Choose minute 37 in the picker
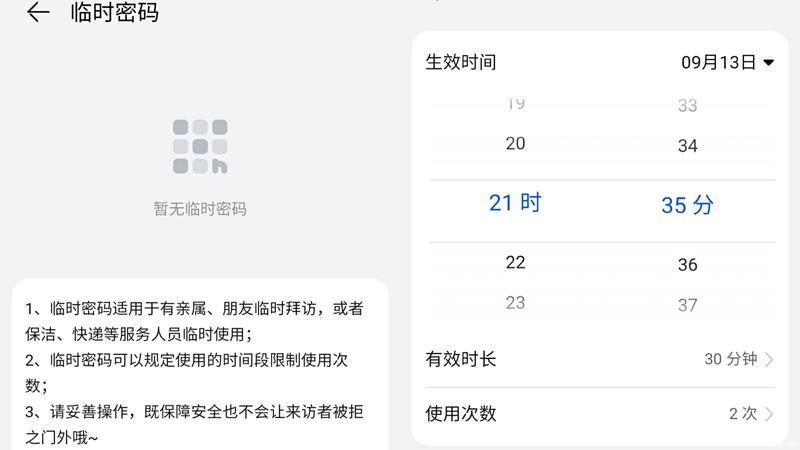This screenshot has width=800, height=450. [687, 305]
